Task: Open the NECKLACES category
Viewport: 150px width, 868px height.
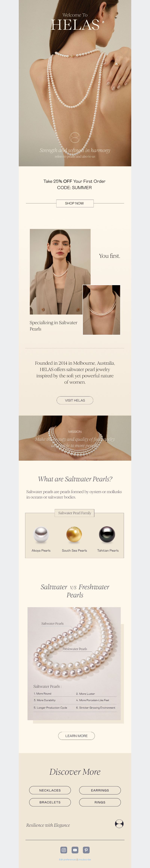Action: 50,790
